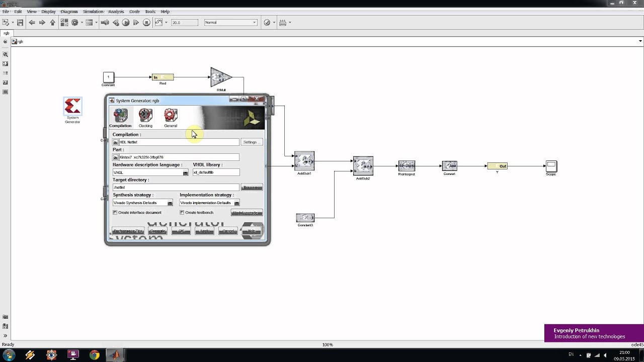644x362 pixels.
Task: Click the fast restart toolbar icon
Action: [x=105, y=23]
